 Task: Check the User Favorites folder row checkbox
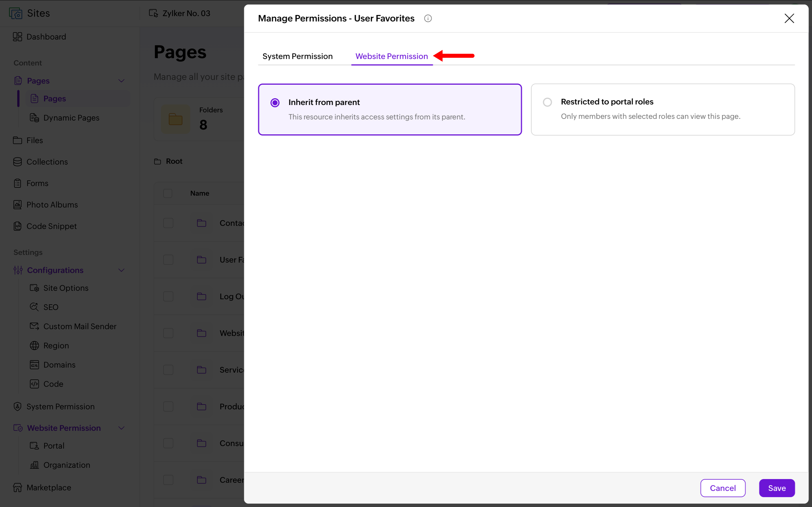[x=168, y=259]
